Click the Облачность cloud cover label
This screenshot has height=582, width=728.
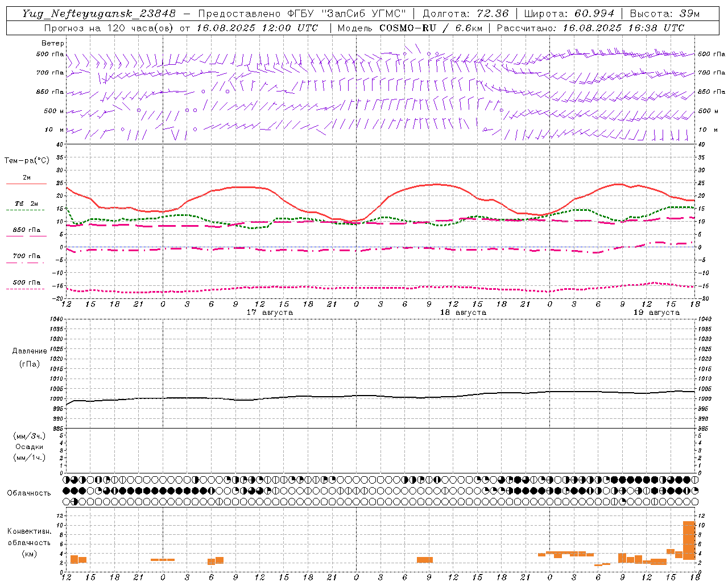click(x=29, y=493)
